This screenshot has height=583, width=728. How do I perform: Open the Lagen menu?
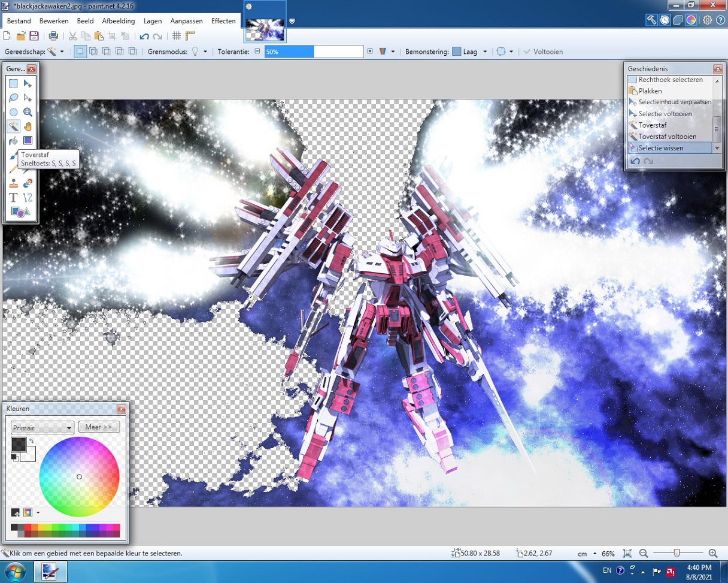(153, 21)
